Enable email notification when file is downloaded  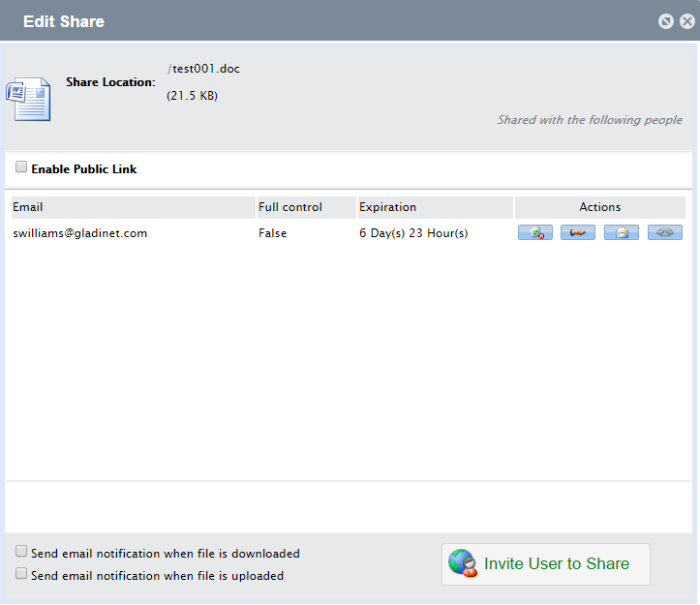pos(21,551)
